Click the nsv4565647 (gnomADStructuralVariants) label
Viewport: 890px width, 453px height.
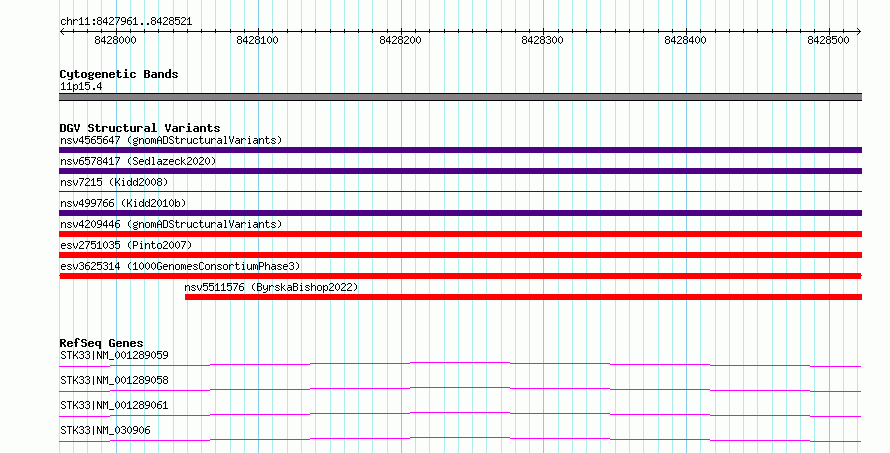click(x=171, y=140)
